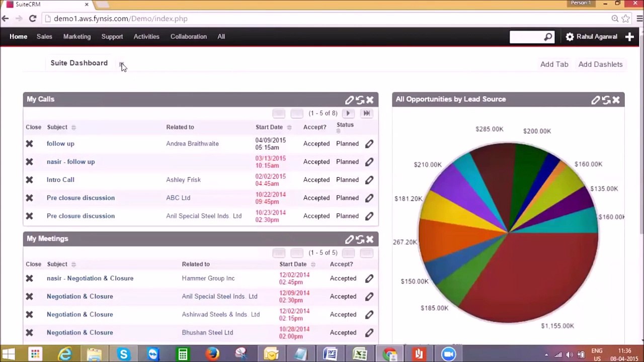644x362 pixels.
Task: Refresh the My Meetings dashlet
Action: [360, 239]
